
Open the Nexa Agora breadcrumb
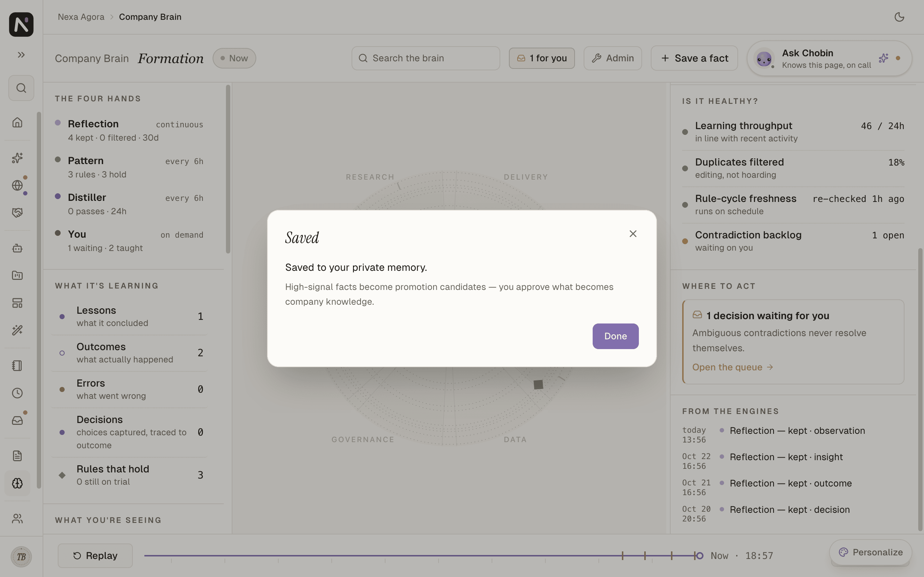(x=81, y=17)
